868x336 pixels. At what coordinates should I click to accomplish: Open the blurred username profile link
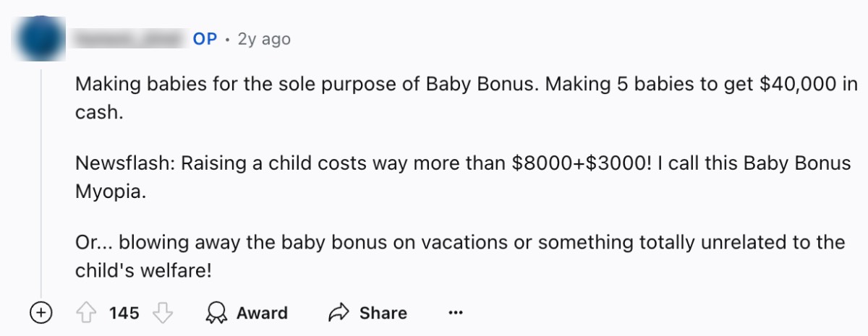pos(129,39)
